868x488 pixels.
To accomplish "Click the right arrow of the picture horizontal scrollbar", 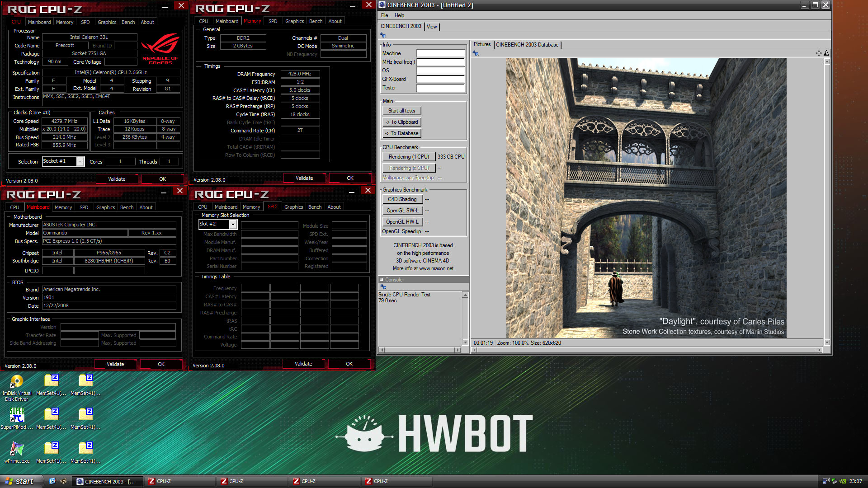I will 819,350.
